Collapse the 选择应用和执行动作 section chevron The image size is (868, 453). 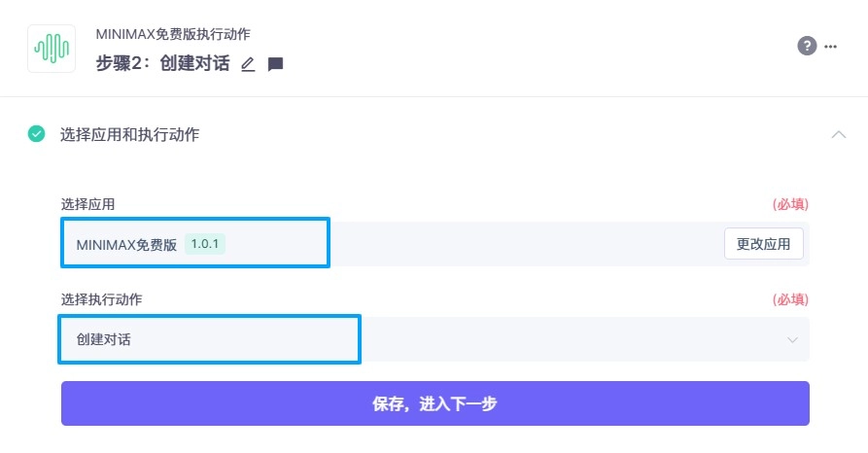coord(839,134)
